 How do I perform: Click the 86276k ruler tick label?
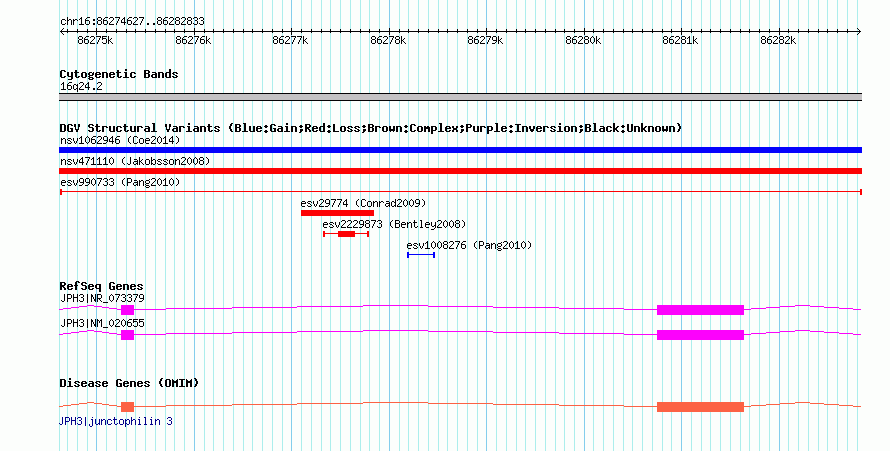pyautogui.click(x=193, y=40)
